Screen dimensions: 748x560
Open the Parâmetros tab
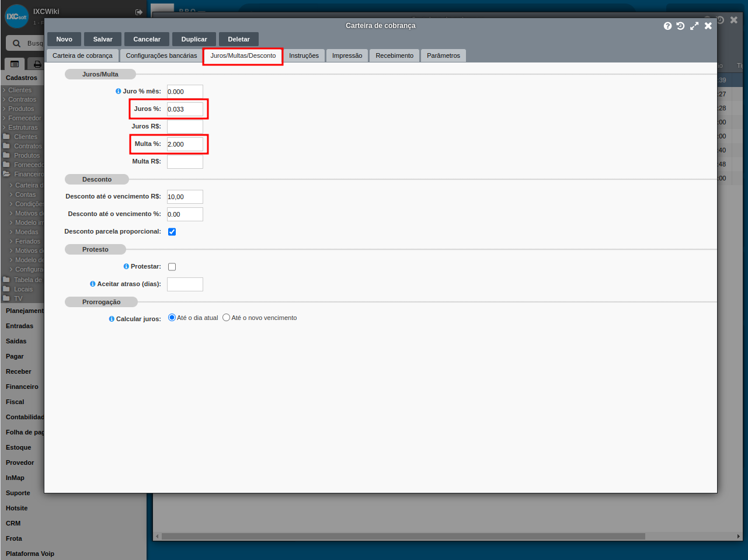[x=443, y=55]
